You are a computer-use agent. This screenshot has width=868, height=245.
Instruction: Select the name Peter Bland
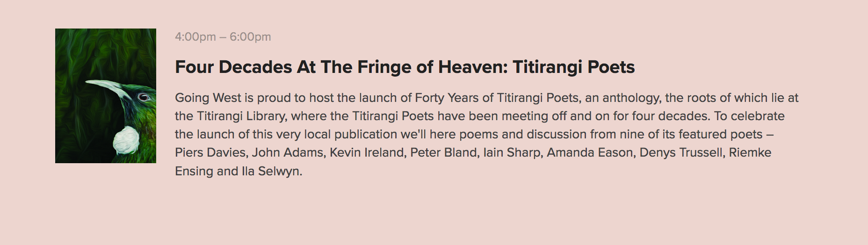point(443,152)
